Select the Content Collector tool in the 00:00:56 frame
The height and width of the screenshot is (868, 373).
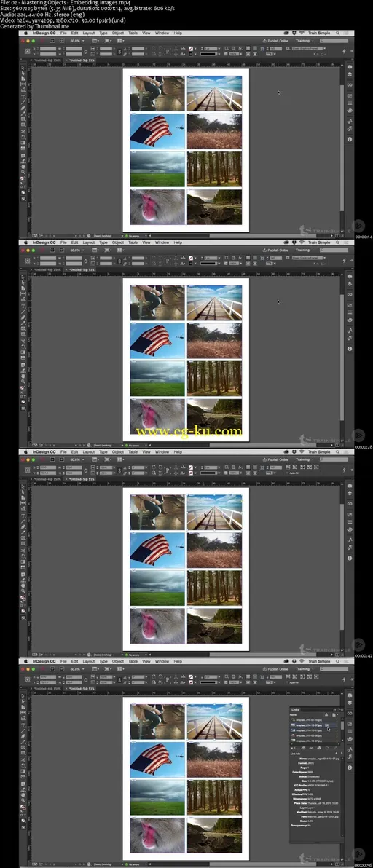pyautogui.click(x=24, y=718)
